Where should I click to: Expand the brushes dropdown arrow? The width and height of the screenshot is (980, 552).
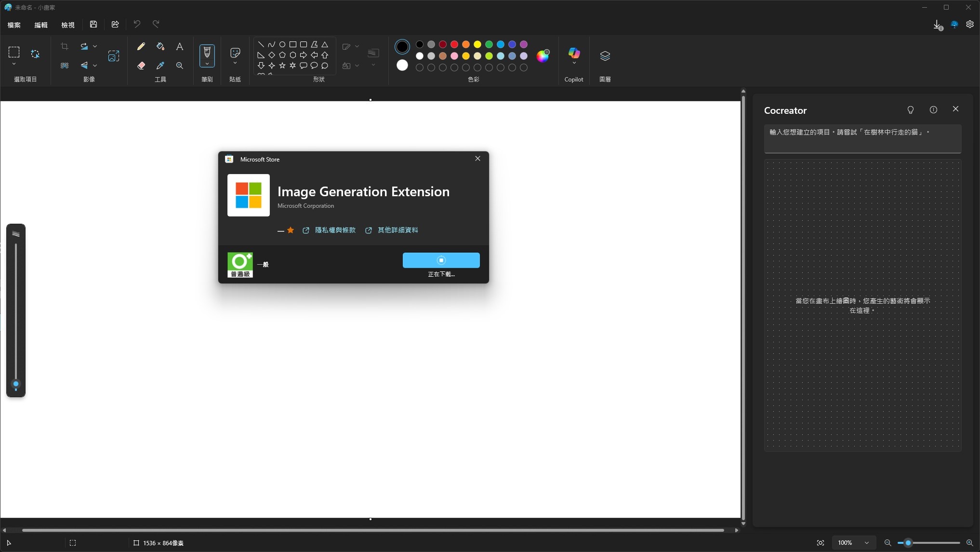point(207,64)
